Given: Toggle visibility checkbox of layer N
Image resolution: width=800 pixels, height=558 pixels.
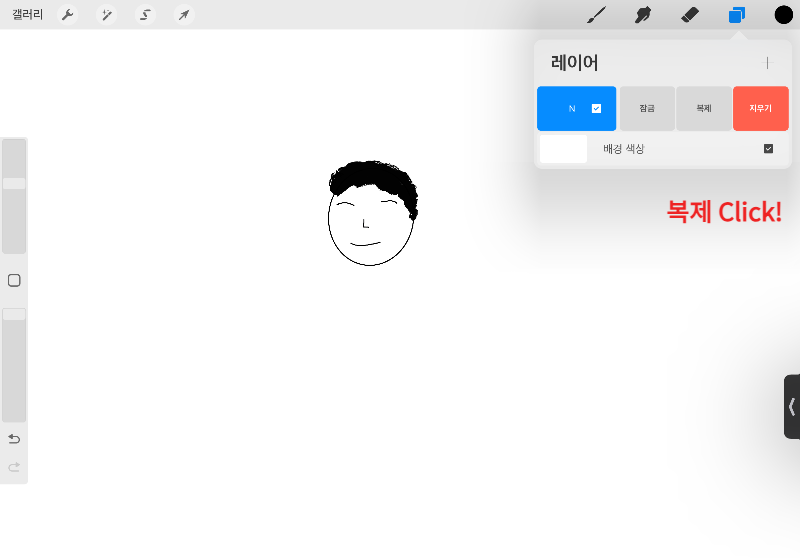Looking at the screenshot, I should click(596, 108).
